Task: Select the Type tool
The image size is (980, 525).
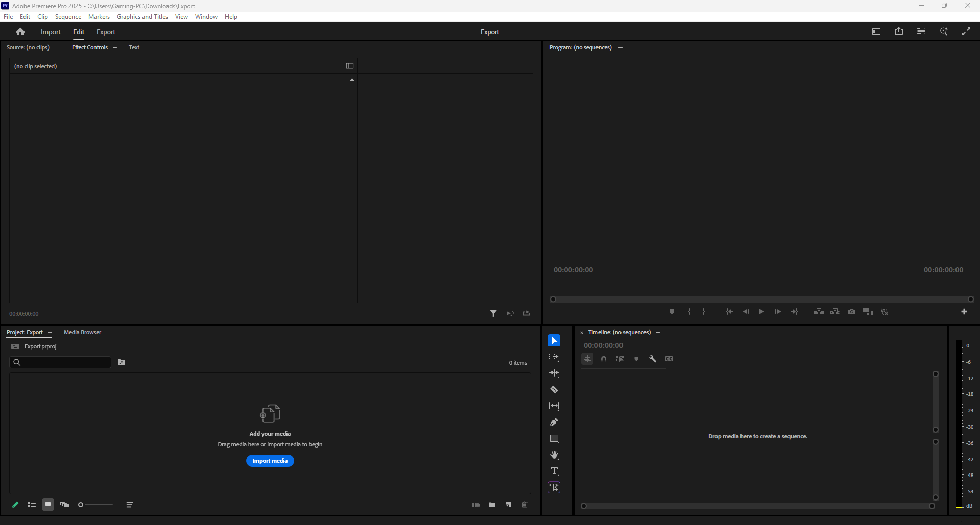Action: click(x=554, y=471)
